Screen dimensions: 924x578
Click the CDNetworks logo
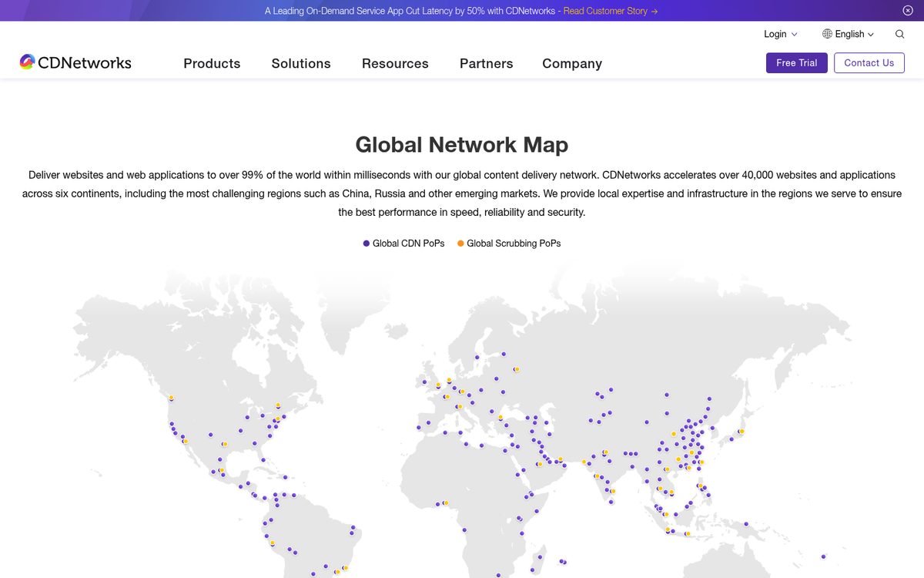tap(75, 63)
